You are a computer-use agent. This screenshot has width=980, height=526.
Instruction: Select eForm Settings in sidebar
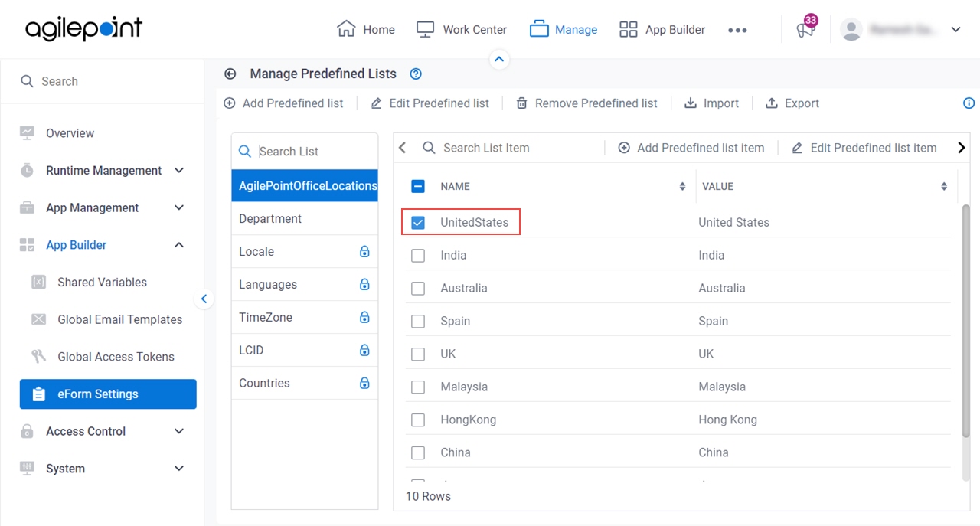[108, 394]
